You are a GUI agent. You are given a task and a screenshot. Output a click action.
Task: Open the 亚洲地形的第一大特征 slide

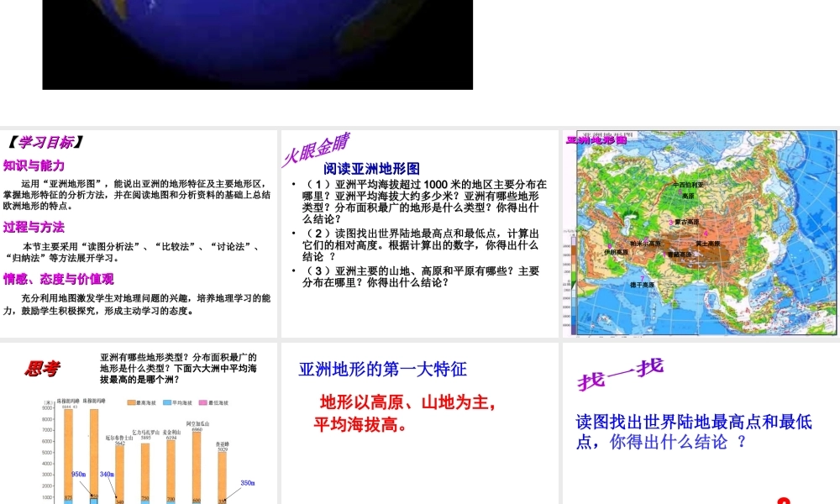click(x=419, y=423)
